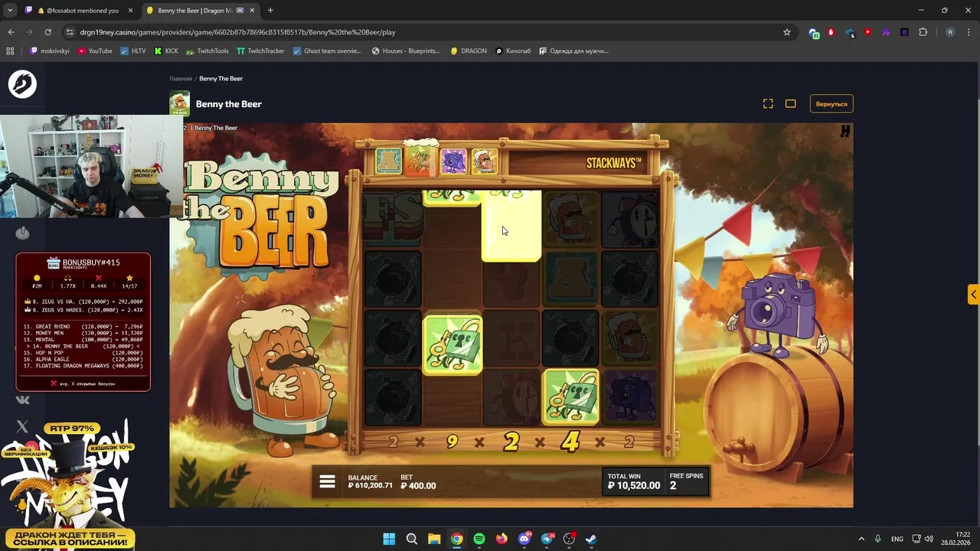The height and width of the screenshot is (551, 980).
Task: Open the Главная breadcrumb link
Action: tap(181, 78)
